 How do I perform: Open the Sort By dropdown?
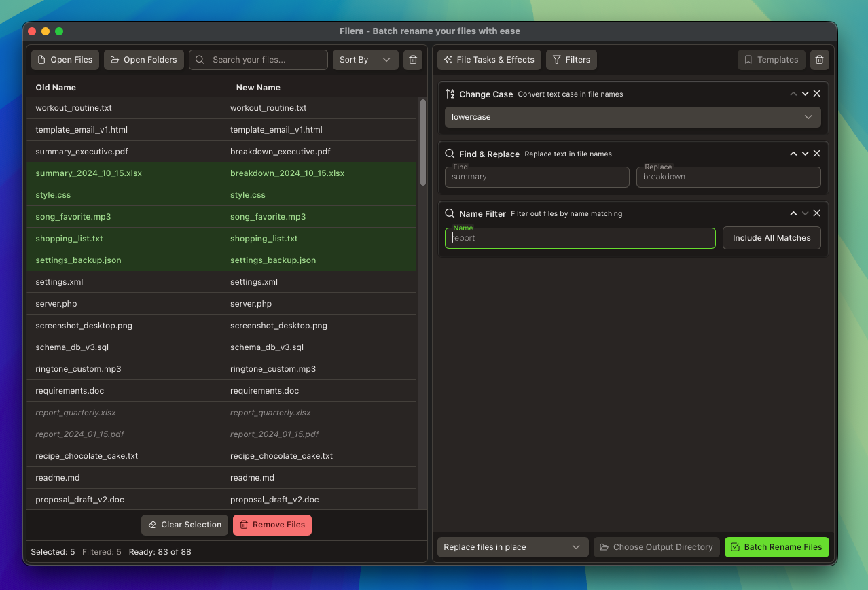(x=365, y=60)
